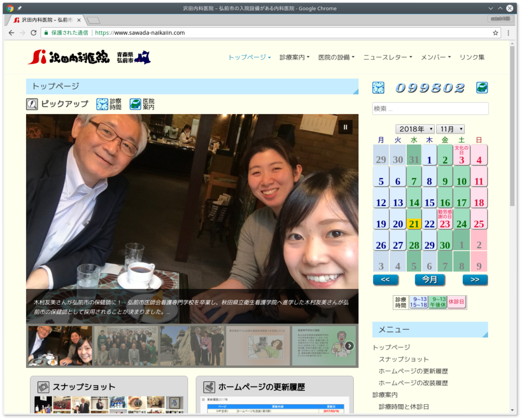Click the スナップショット section heading

[x=84, y=387]
